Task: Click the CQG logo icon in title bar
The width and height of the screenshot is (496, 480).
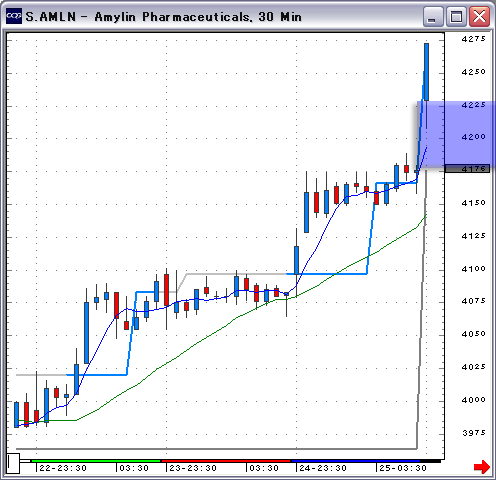Action: tap(14, 16)
